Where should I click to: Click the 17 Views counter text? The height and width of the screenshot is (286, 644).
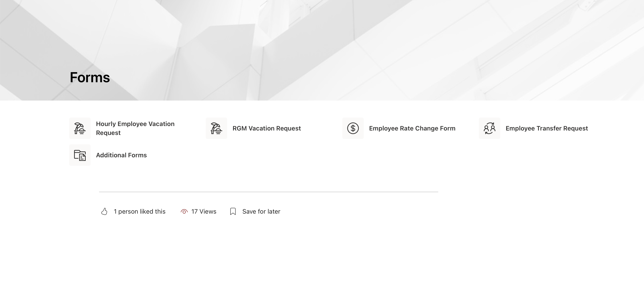[x=204, y=211]
